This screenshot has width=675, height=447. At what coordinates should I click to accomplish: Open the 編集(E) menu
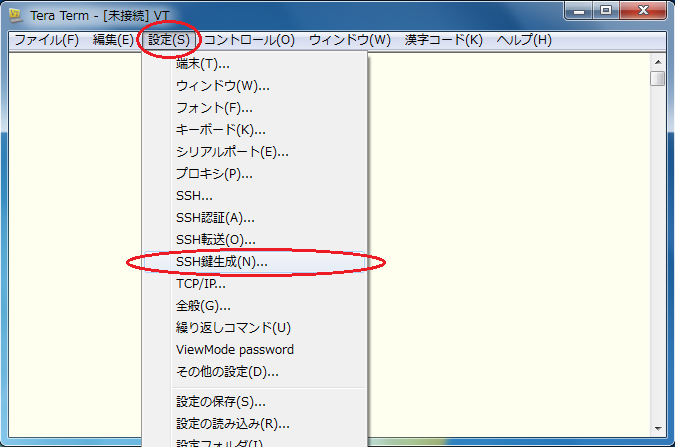tap(112, 40)
